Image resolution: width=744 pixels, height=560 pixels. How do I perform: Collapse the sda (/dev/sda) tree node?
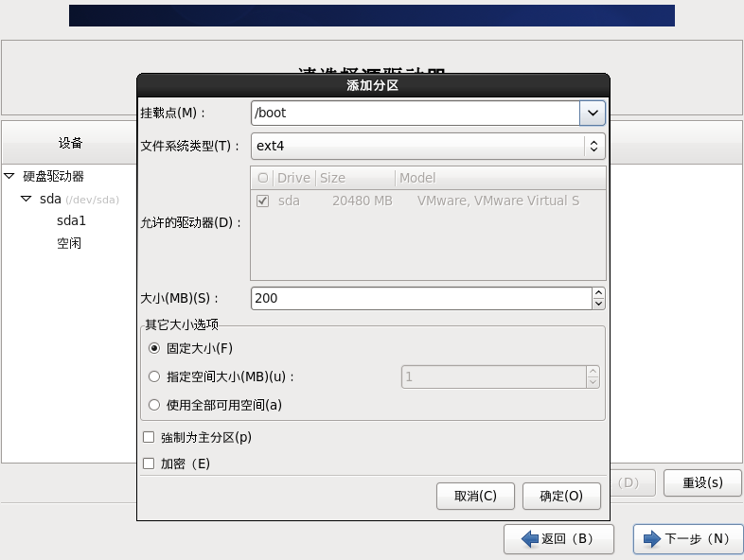(x=27, y=199)
